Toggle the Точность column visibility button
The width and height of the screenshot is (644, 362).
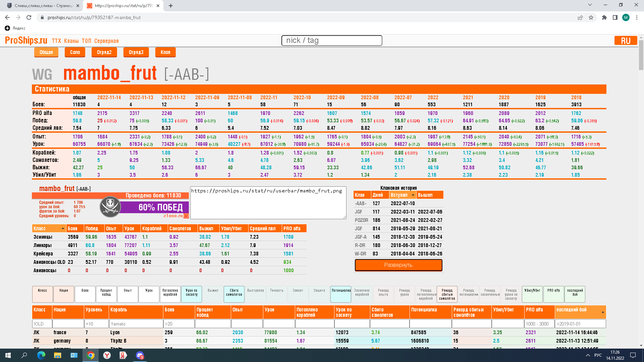pos(276,294)
